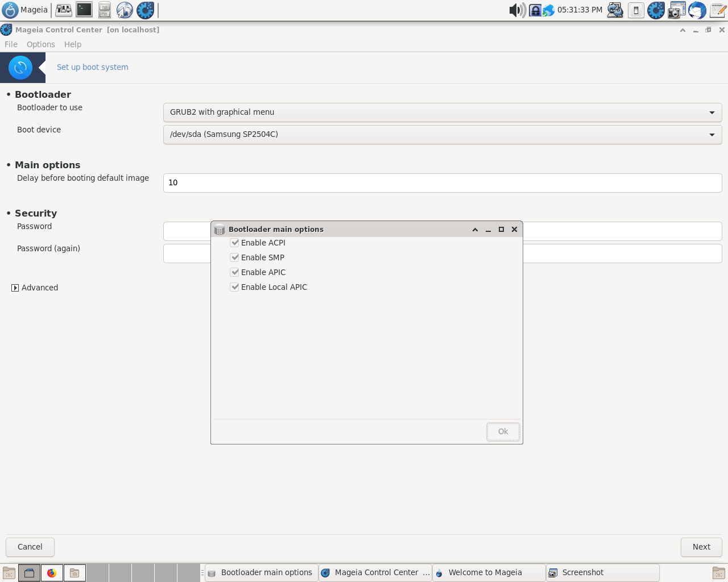Expand the Advanced section
The height and width of the screenshot is (582, 728).
click(x=15, y=288)
